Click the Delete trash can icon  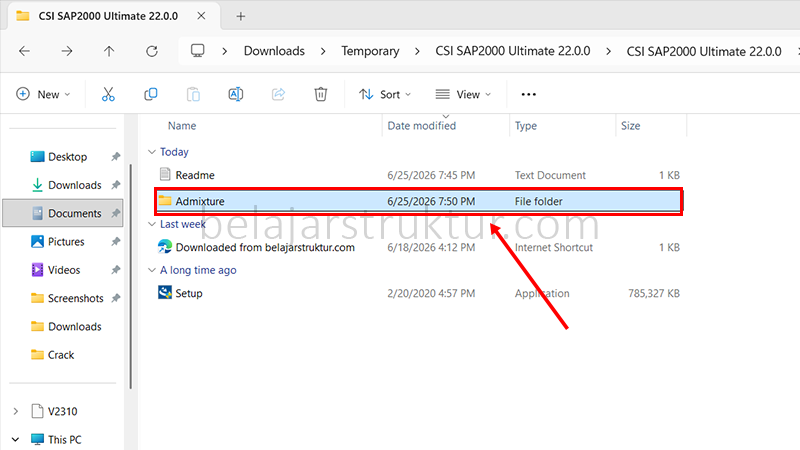320,94
